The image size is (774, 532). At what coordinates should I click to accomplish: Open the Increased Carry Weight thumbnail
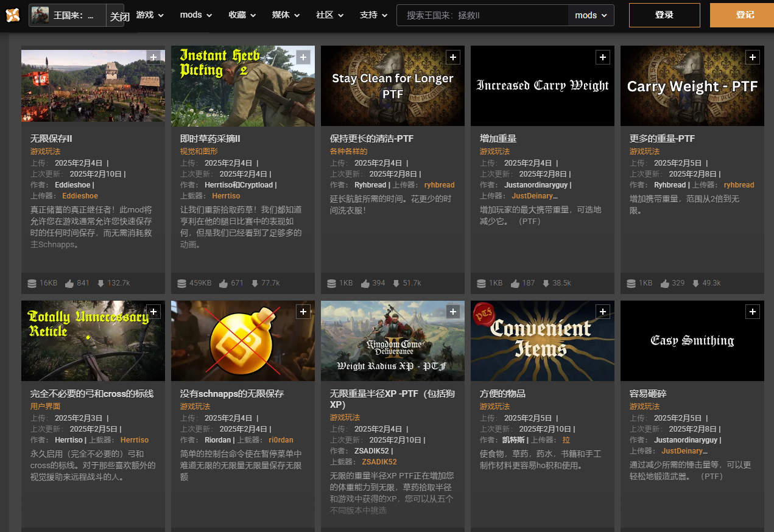[x=543, y=86]
